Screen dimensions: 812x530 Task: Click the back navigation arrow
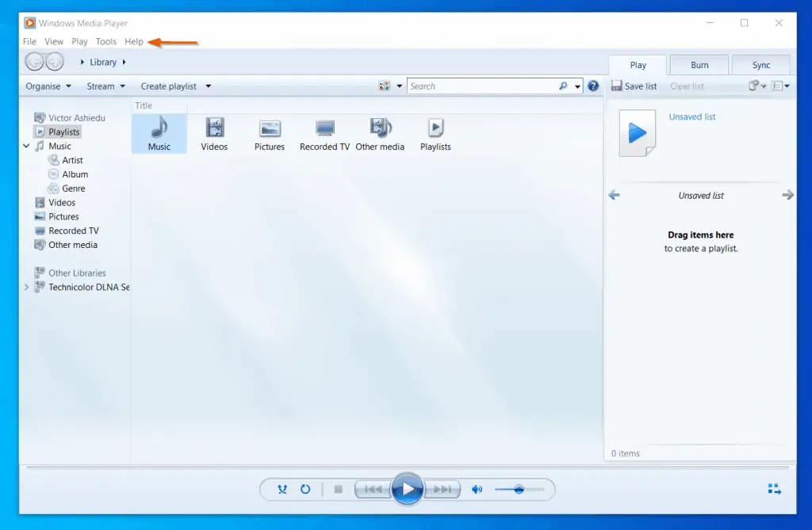[35, 61]
